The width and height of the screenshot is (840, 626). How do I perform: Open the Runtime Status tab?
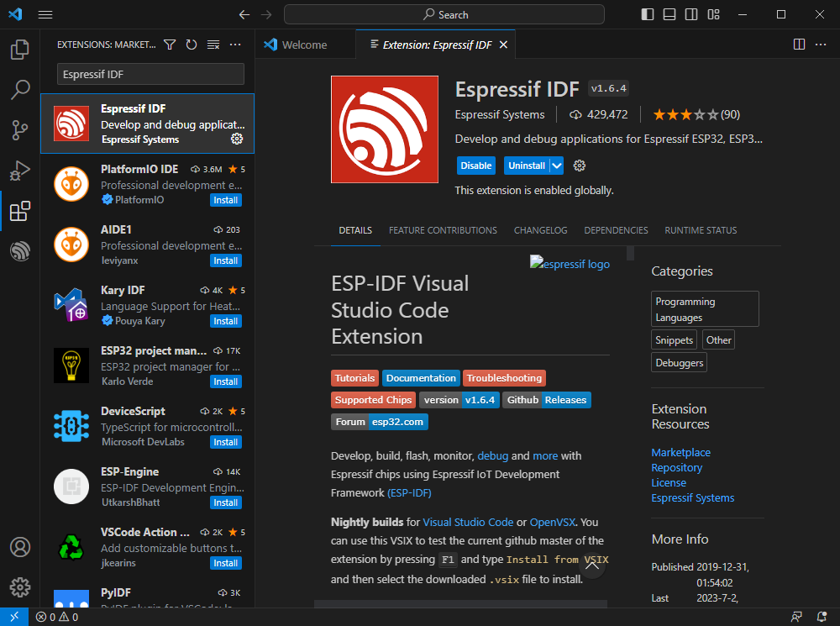(701, 230)
